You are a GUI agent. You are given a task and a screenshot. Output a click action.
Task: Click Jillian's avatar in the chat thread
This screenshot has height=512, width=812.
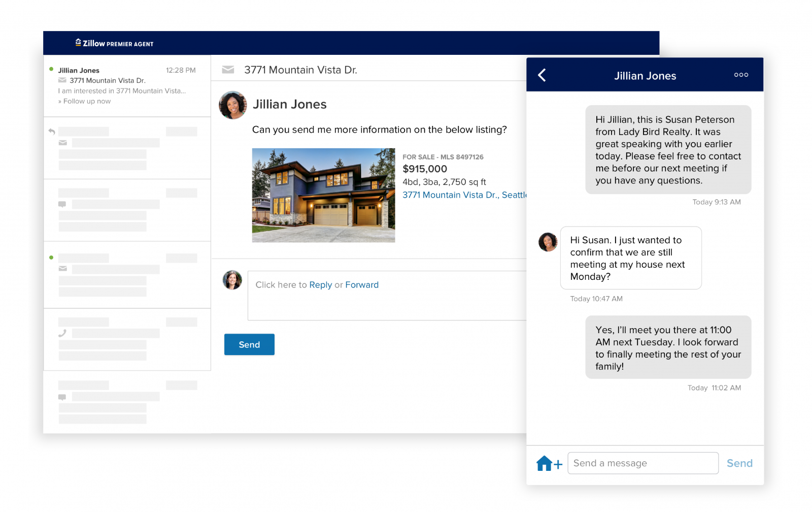(548, 242)
